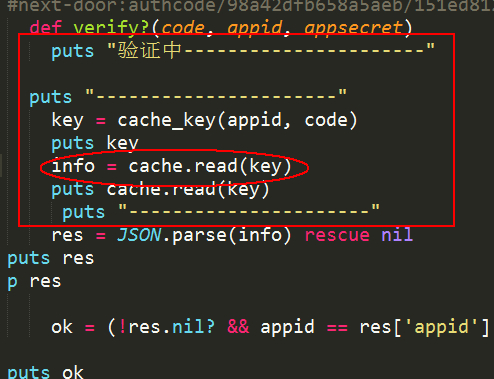The image size is (494, 379).
Task: Click the code parameter in method signature
Action: pos(183,28)
